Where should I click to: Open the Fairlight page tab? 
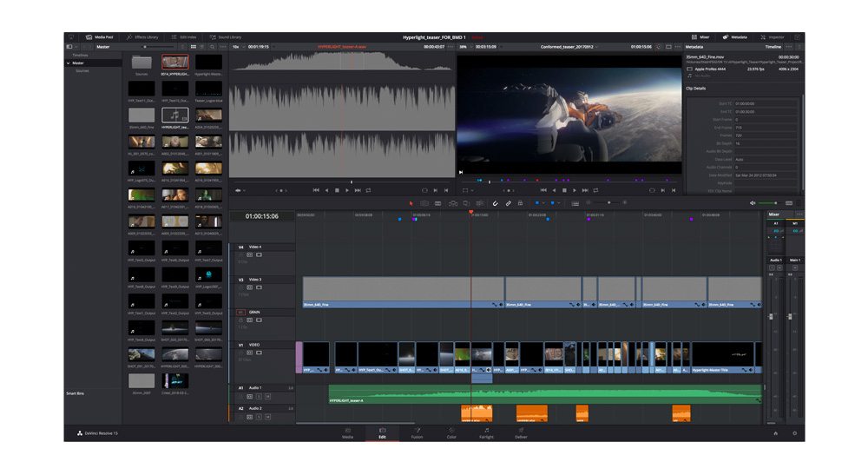point(486,432)
